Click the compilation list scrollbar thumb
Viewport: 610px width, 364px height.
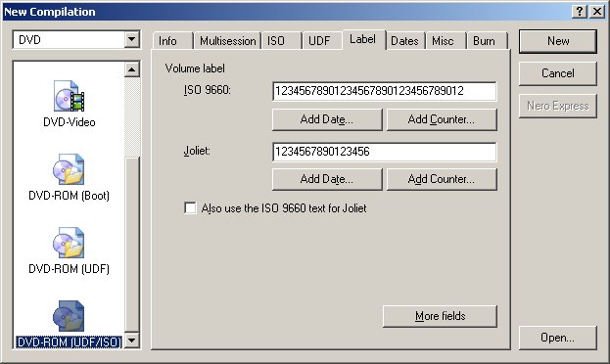point(132,245)
